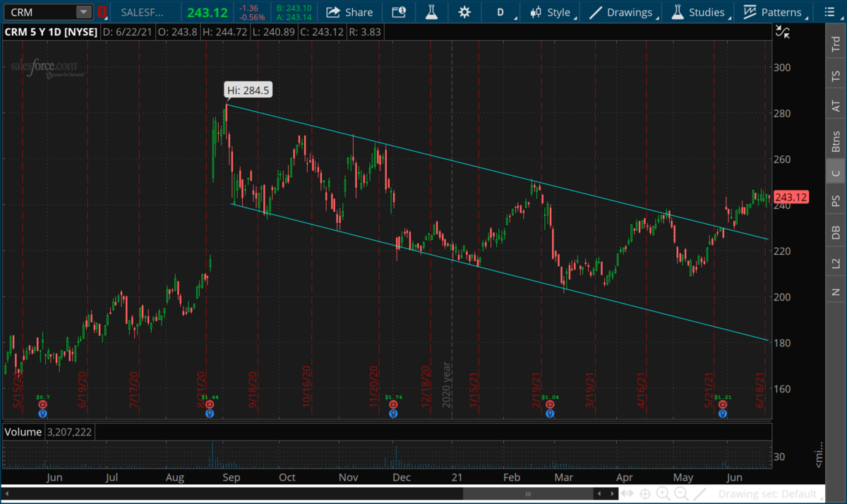Switch to the N sidebar tab
Image resolution: width=847 pixels, height=504 pixels.
(836, 292)
